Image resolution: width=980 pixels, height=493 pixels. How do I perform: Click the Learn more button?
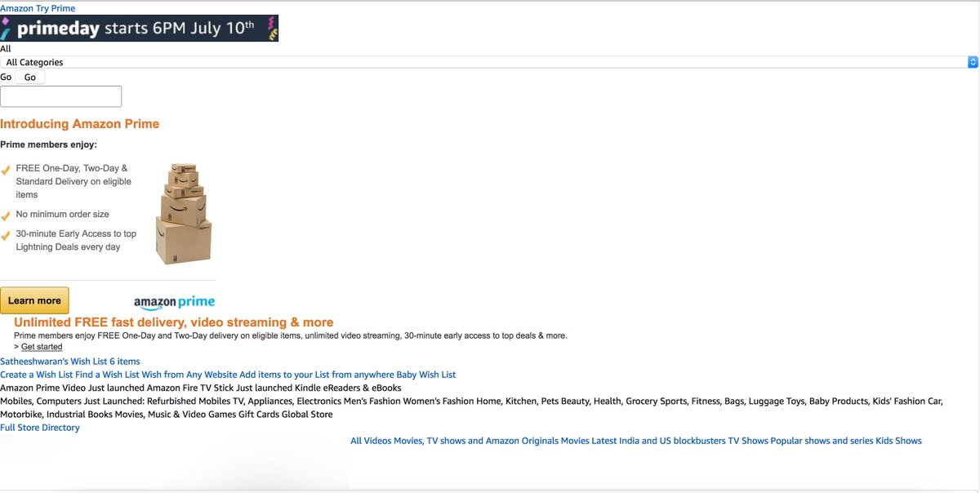coord(34,300)
